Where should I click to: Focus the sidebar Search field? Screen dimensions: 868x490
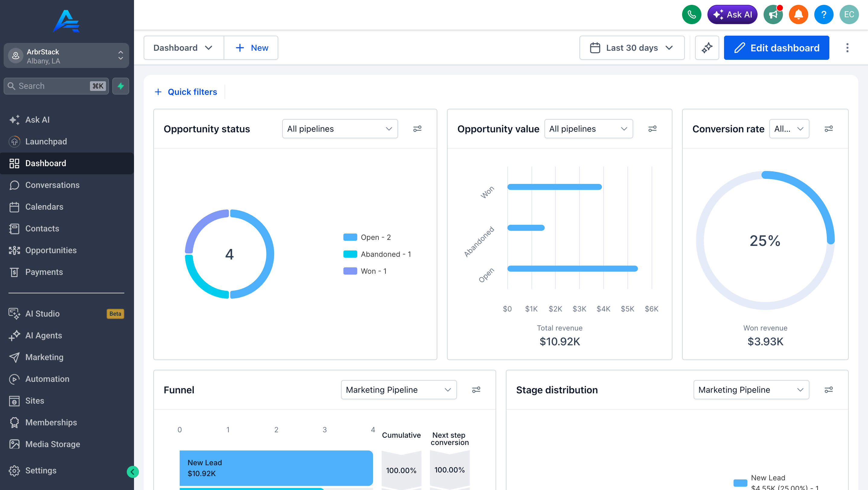[56, 86]
